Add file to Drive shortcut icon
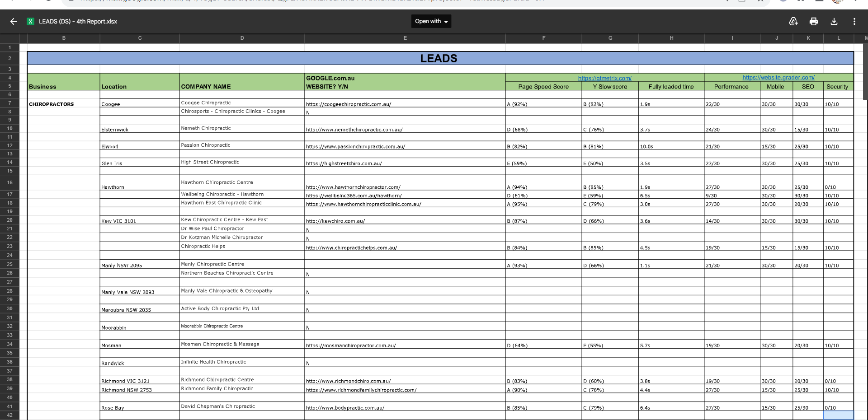Image resolution: width=868 pixels, height=420 pixels. (793, 21)
